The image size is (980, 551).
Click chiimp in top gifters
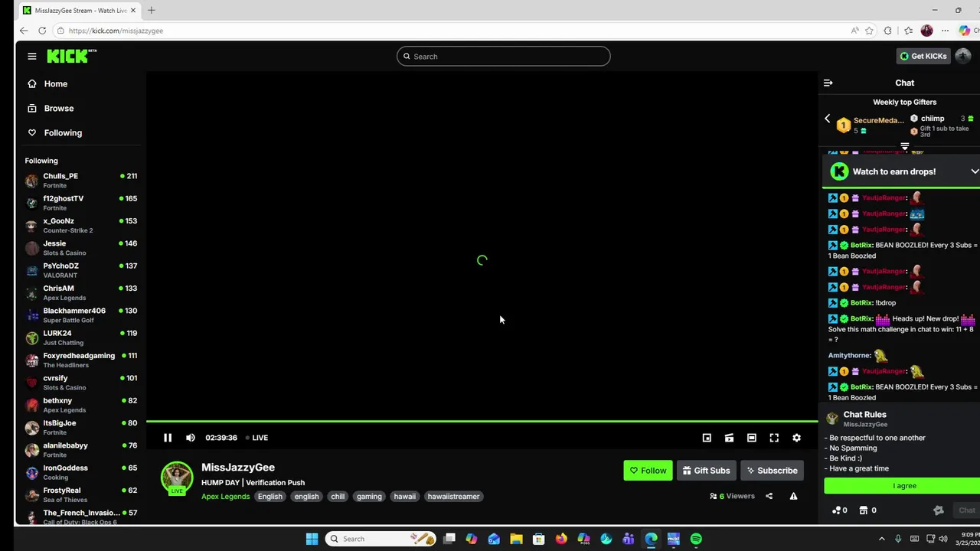[x=932, y=119]
